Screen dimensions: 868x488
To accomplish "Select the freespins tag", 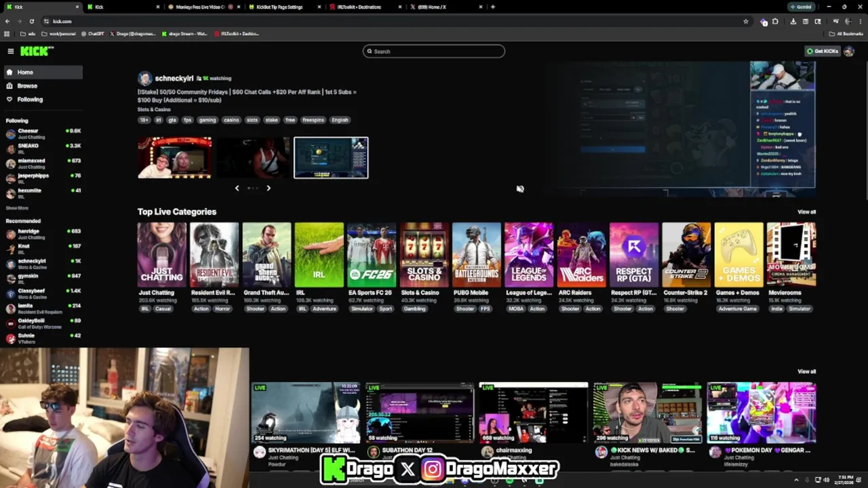I will point(313,120).
